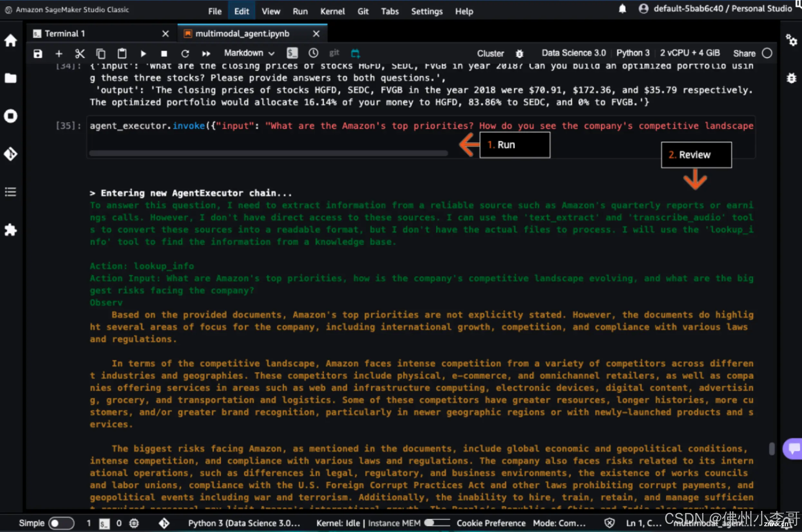This screenshot has width=802, height=532.
Task: Launch terminal in image icon
Action: pos(292,53)
